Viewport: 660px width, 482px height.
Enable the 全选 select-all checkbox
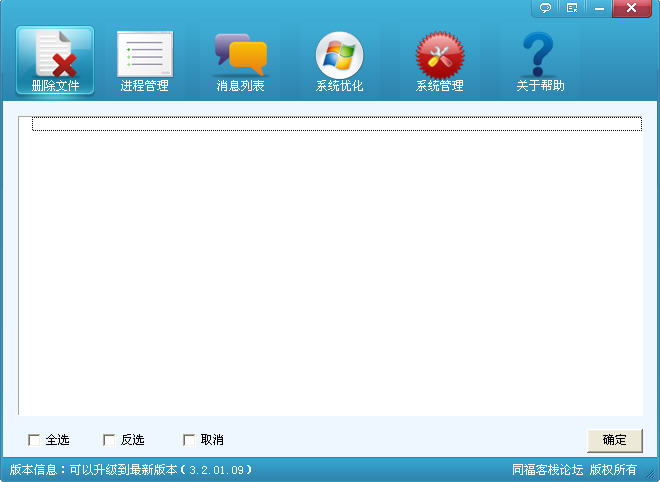click(x=34, y=440)
